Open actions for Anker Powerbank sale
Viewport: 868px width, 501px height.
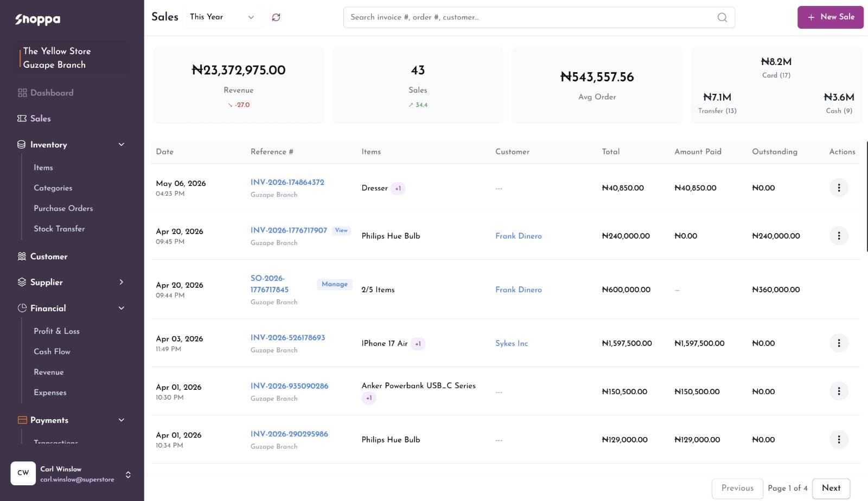(x=839, y=391)
